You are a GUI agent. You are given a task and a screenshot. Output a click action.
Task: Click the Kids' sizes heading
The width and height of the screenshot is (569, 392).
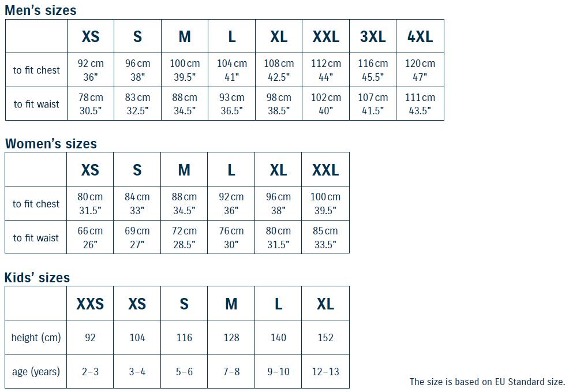click(x=37, y=278)
